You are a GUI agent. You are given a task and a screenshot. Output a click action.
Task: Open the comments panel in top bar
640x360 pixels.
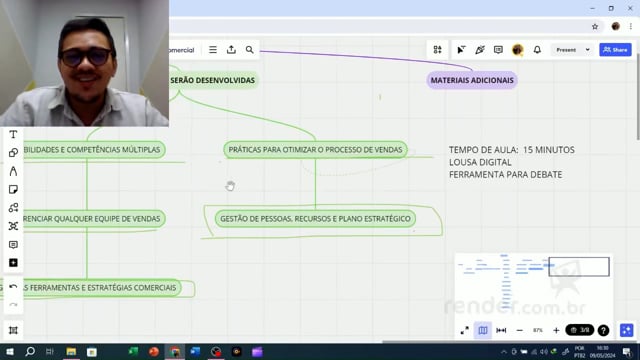tap(498, 50)
